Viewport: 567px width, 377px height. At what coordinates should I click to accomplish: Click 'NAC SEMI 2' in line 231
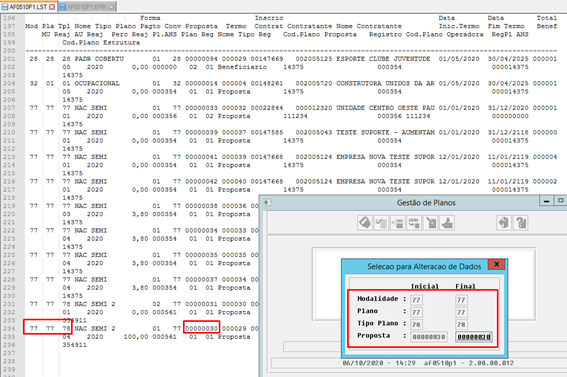click(95, 304)
